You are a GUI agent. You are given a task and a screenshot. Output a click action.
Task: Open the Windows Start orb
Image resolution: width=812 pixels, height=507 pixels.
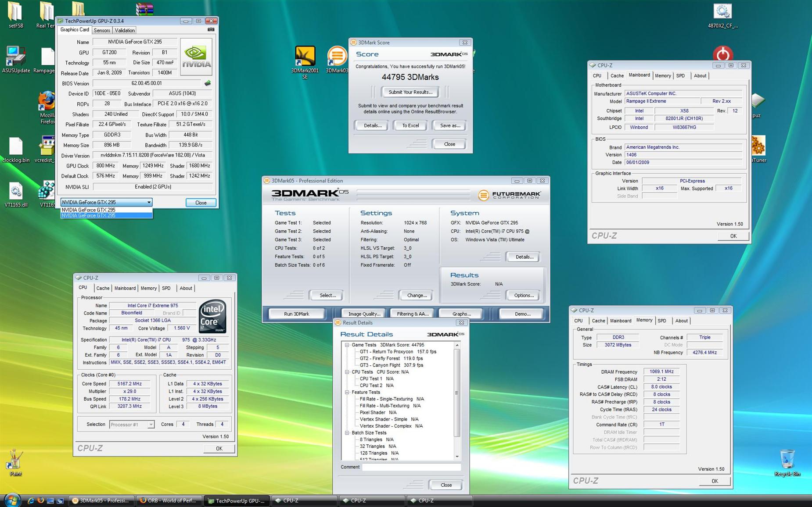[x=12, y=500]
